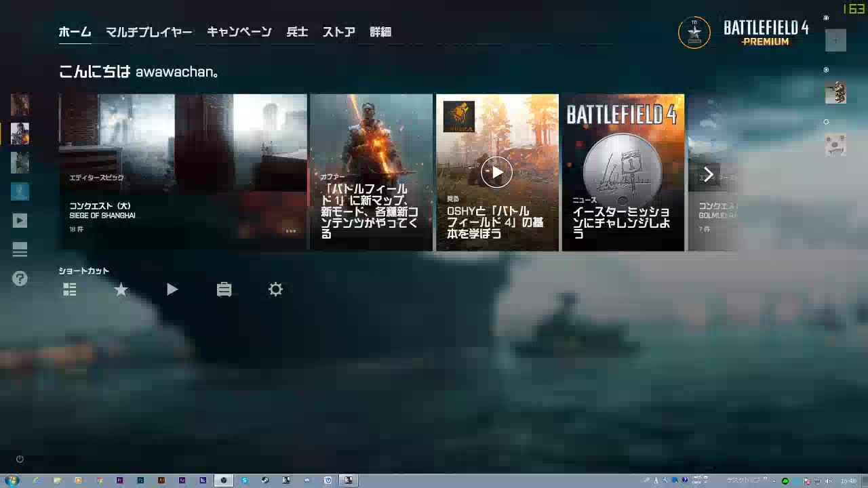Open Internet Explorer from the taskbar
The height and width of the screenshot is (488, 868).
(36, 481)
